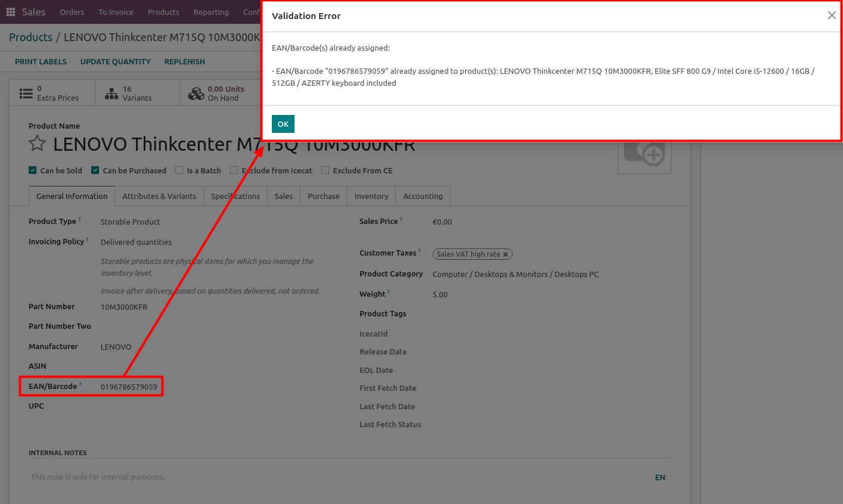Open the Reporting menu
Screen dimensions: 843x504
point(211,12)
